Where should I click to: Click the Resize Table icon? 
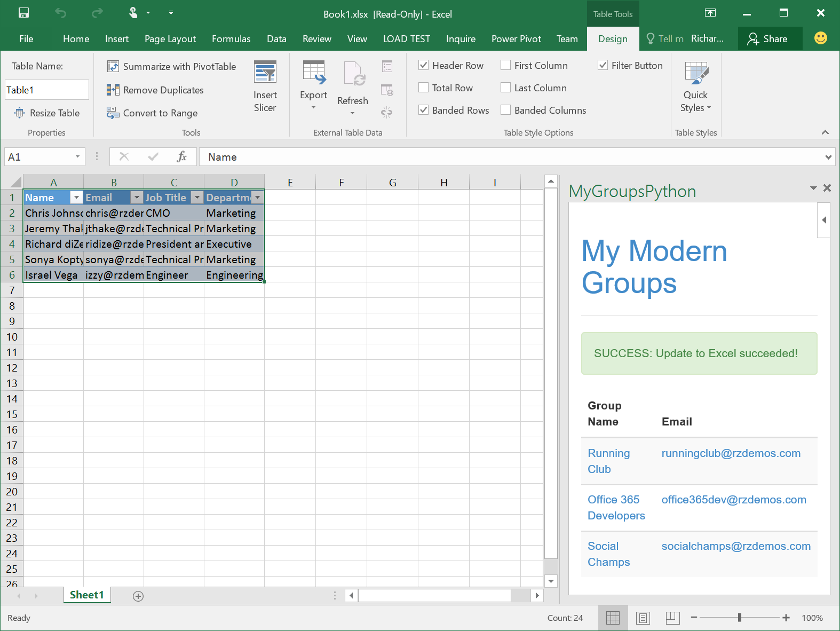pos(20,113)
